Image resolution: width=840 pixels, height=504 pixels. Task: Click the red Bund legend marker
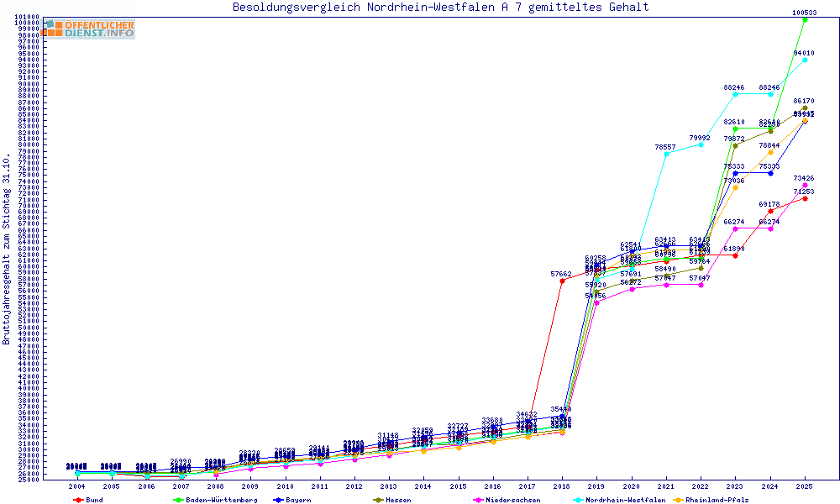coord(78,500)
